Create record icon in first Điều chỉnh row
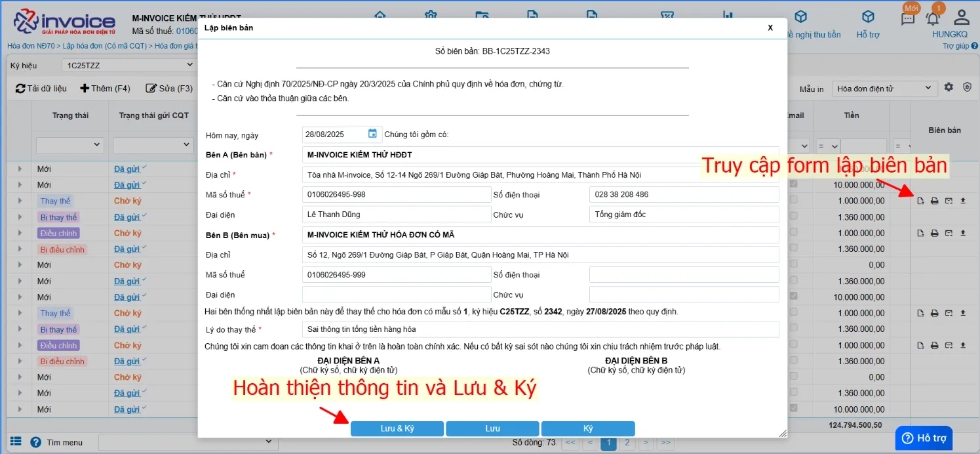980x454 pixels. click(921, 233)
